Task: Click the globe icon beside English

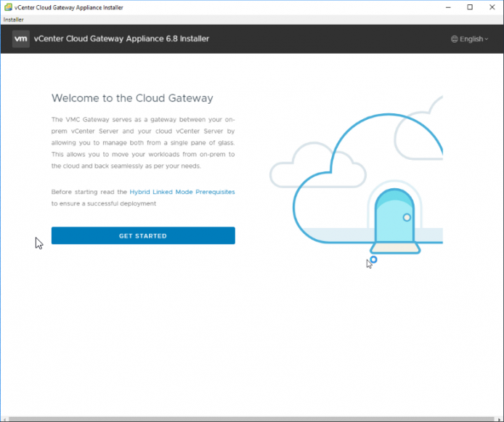Action: pos(454,39)
